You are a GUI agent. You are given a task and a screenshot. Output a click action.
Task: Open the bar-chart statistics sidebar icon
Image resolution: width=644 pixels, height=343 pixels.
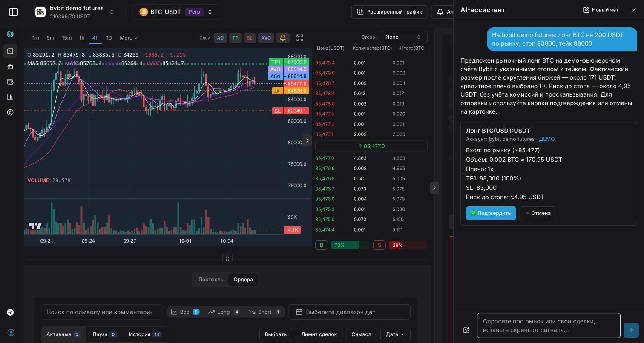point(10,97)
